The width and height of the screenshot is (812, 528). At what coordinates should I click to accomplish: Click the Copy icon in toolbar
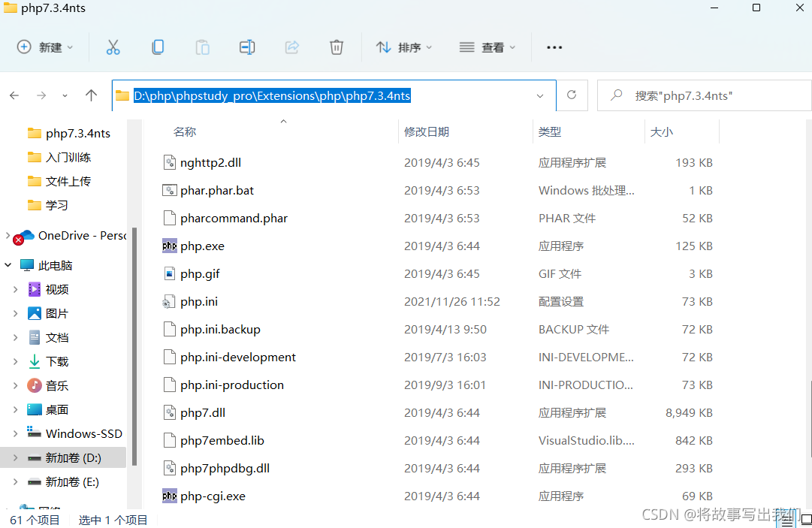click(x=158, y=47)
